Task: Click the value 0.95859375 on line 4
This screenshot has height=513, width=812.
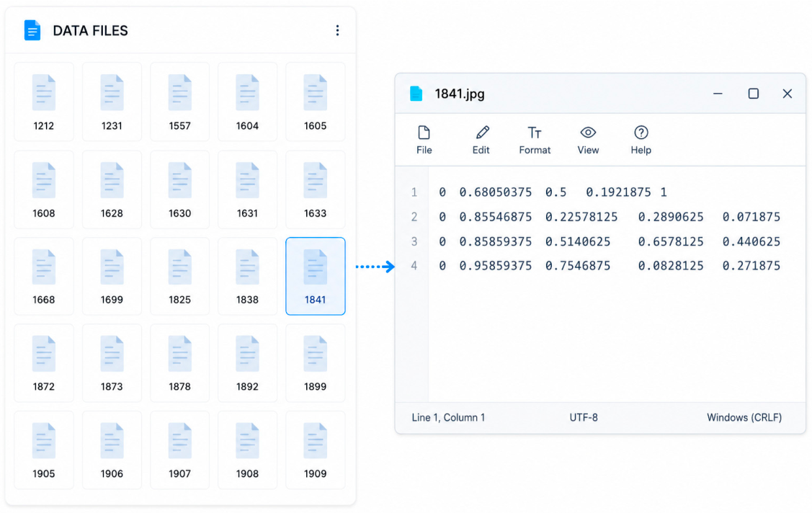Action: (496, 266)
